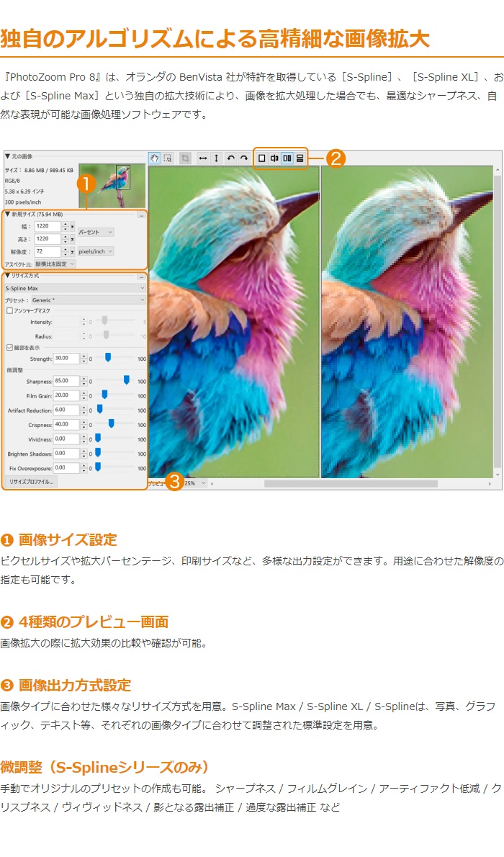Image resolution: width=504 pixels, height=857 pixels.
Task: Click the Strength value field 30.00
Action: [66, 359]
